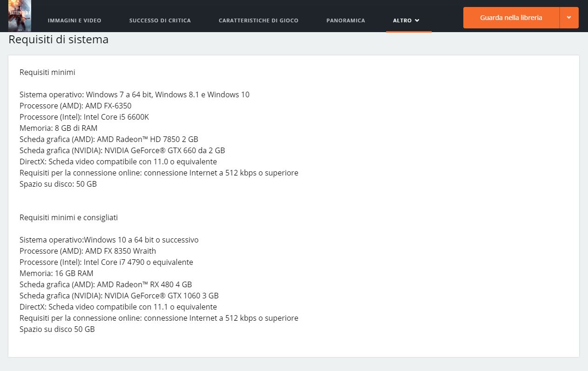Click the Memoria 8 GB di RAM line
Viewport: 588px width, 371px height.
pyautogui.click(x=59, y=128)
